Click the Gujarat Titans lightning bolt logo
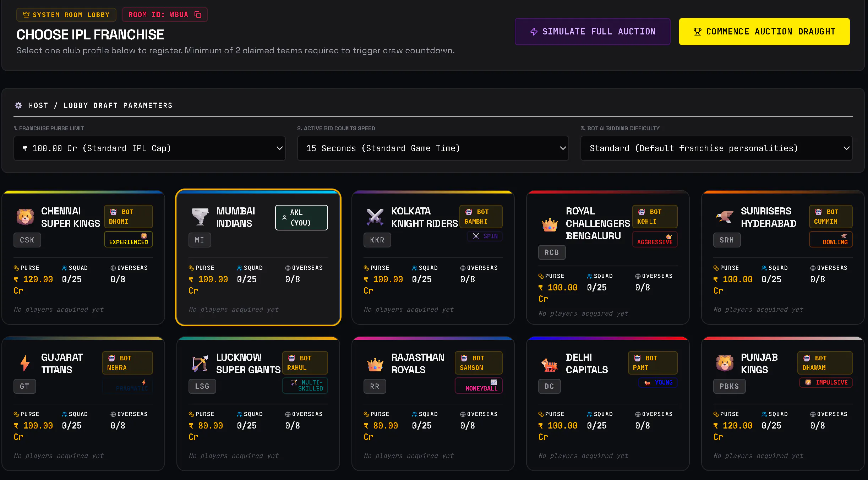 (x=25, y=363)
